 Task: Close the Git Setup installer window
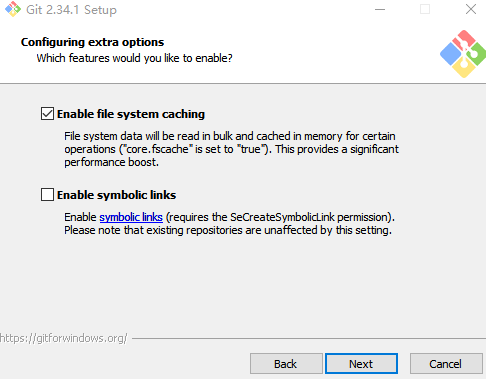(471, 9)
